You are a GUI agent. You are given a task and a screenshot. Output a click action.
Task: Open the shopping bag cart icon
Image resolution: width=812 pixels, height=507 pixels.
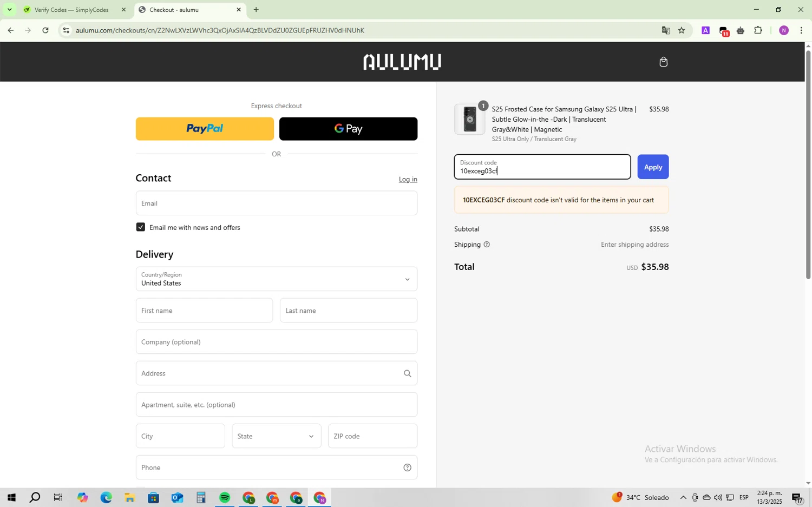tap(663, 62)
